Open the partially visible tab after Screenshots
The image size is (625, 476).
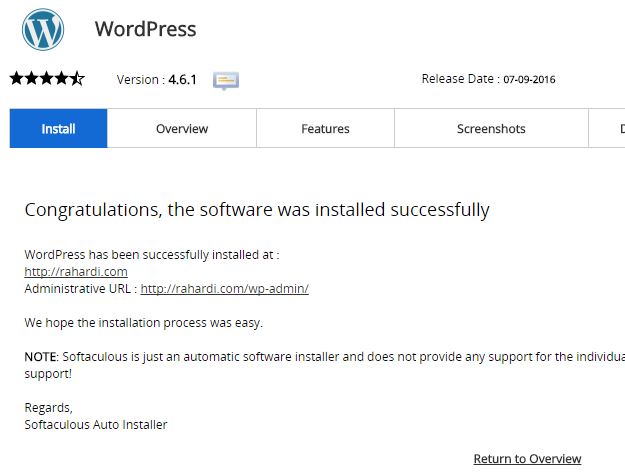point(607,128)
